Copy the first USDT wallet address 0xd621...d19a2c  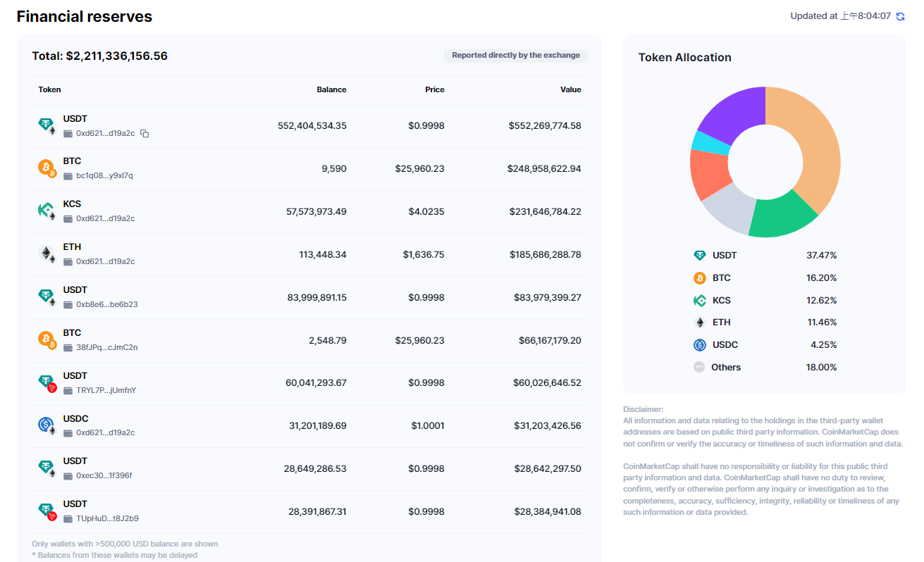click(144, 133)
